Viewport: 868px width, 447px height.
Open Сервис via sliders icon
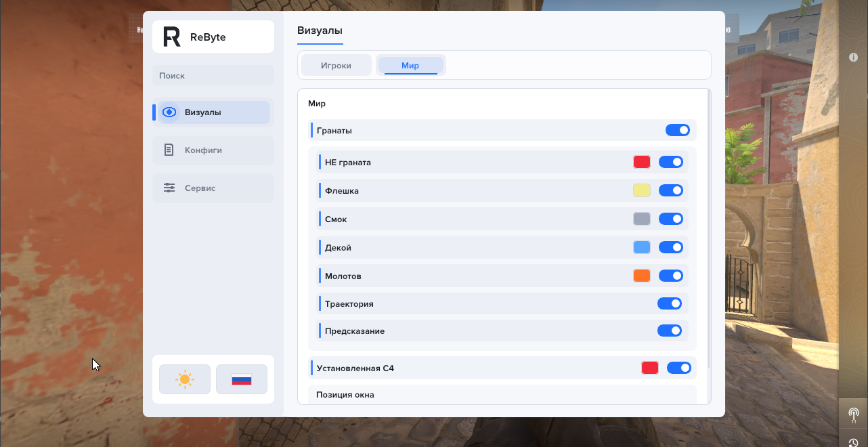pos(169,188)
